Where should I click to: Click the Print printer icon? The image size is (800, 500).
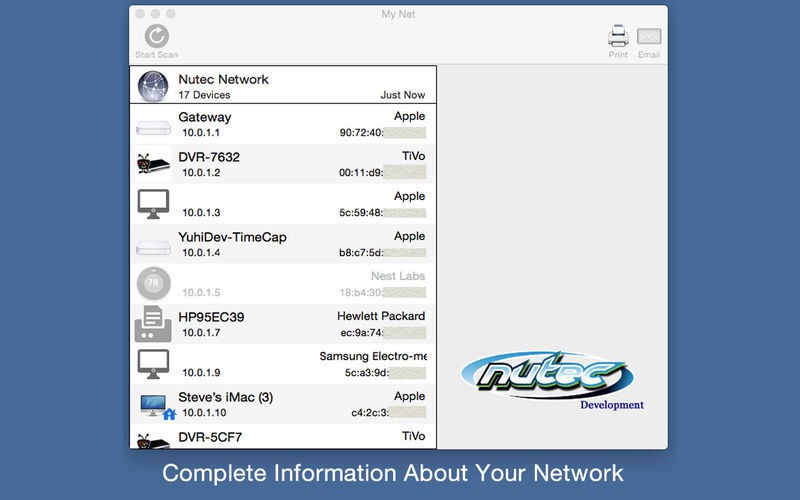pyautogui.click(x=618, y=36)
